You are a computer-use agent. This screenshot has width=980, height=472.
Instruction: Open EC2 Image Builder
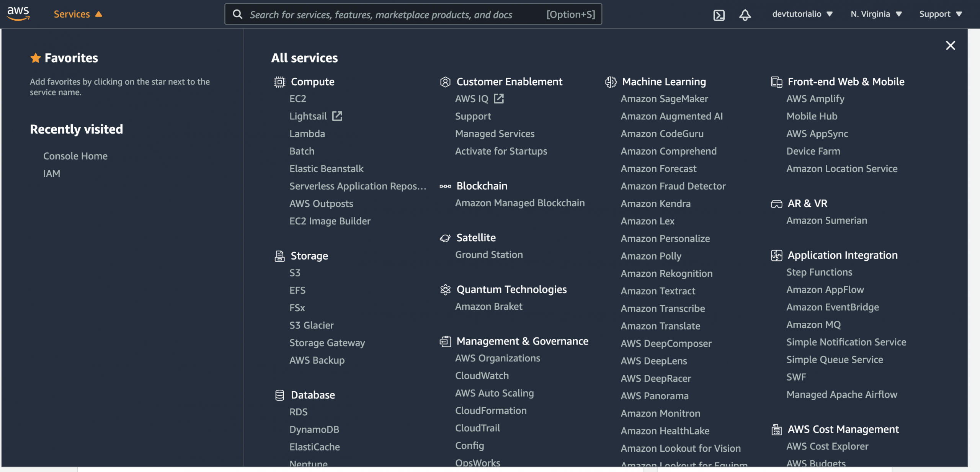click(x=330, y=221)
